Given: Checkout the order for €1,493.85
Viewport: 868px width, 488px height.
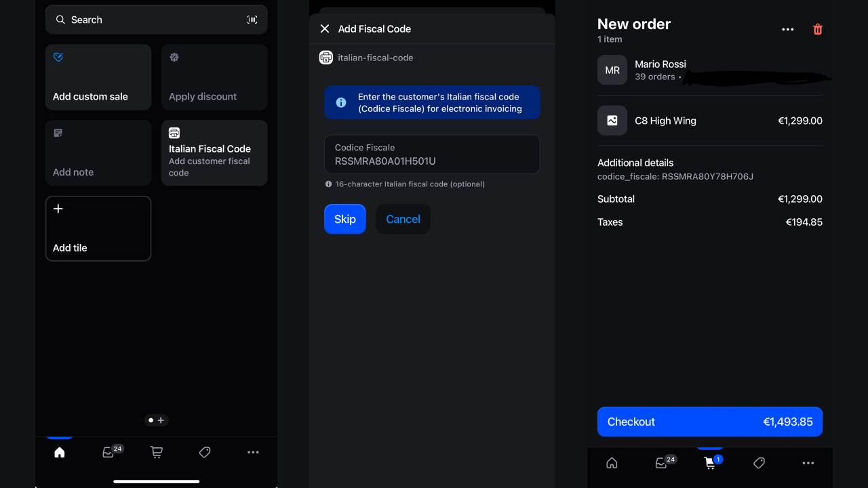Looking at the screenshot, I should pyautogui.click(x=710, y=422).
